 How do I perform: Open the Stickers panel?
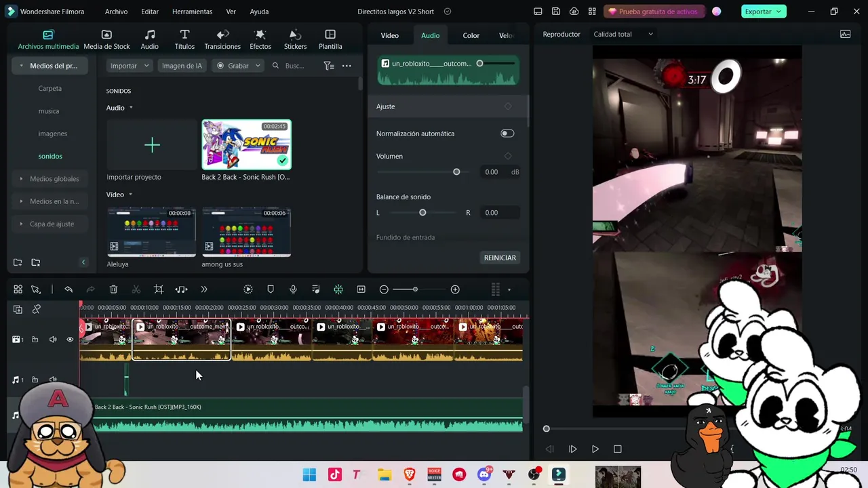click(295, 40)
